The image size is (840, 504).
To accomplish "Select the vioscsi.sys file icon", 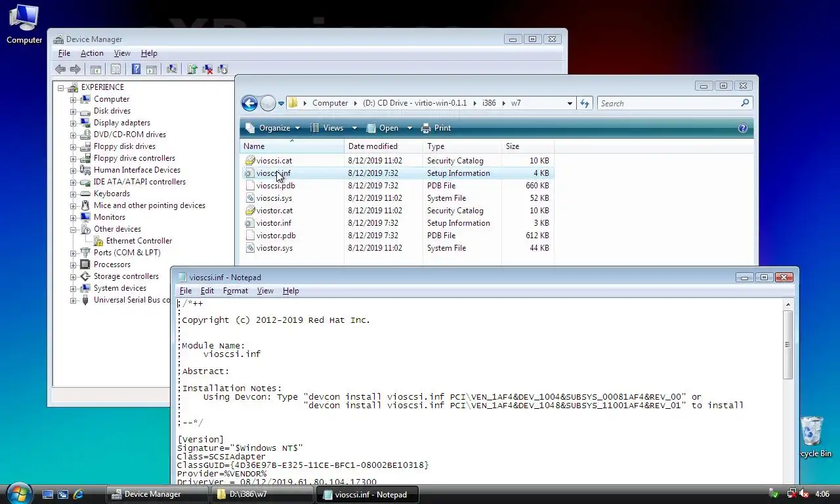I will click(x=250, y=198).
